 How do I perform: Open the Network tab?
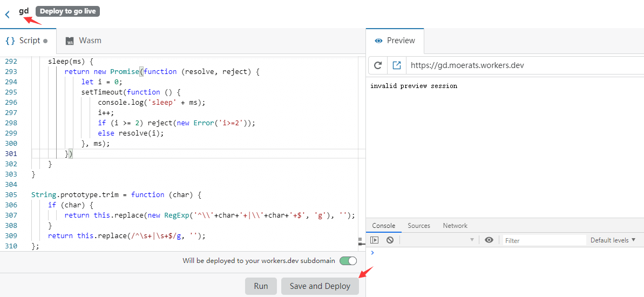[x=455, y=226]
